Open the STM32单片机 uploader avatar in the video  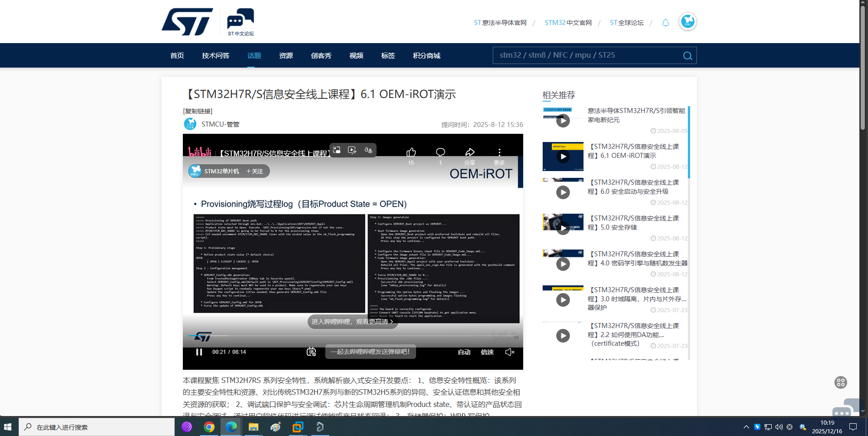(x=195, y=171)
